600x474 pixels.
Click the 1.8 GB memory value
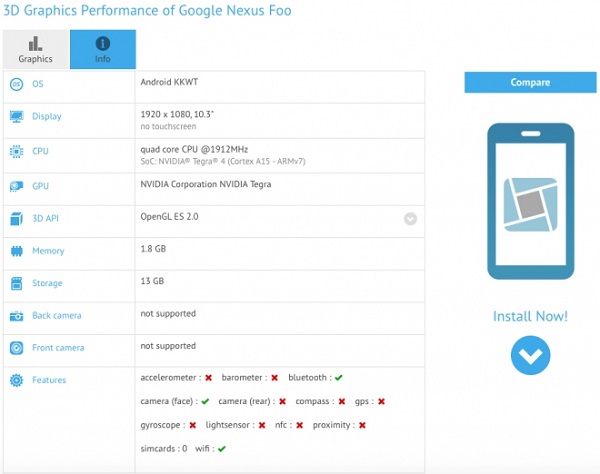tap(153, 249)
